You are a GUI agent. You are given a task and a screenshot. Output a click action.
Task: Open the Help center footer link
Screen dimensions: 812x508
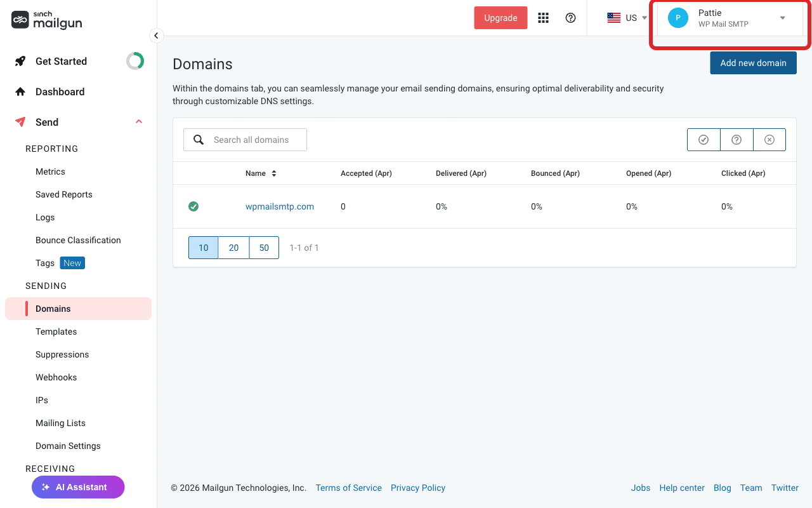tap(682, 488)
